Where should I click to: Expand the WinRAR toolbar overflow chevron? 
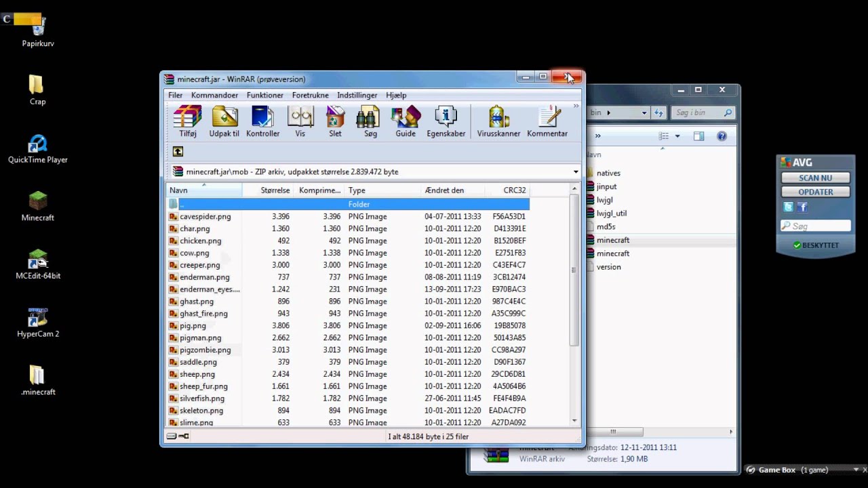(576, 106)
